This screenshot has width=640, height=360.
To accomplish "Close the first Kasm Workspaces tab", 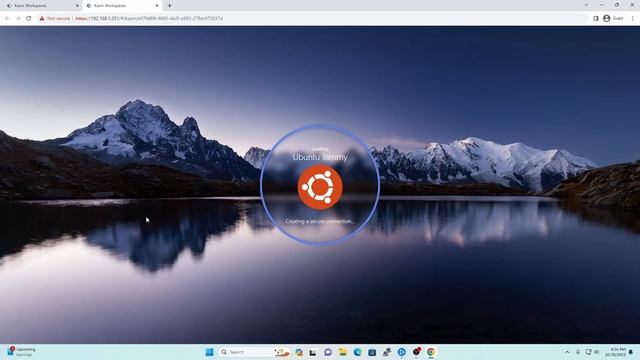I will (78, 6).
